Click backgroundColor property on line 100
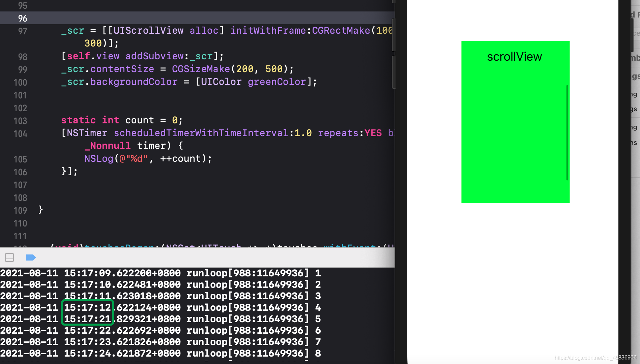Screen dimensions: 640x364 [x=134, y=82]
